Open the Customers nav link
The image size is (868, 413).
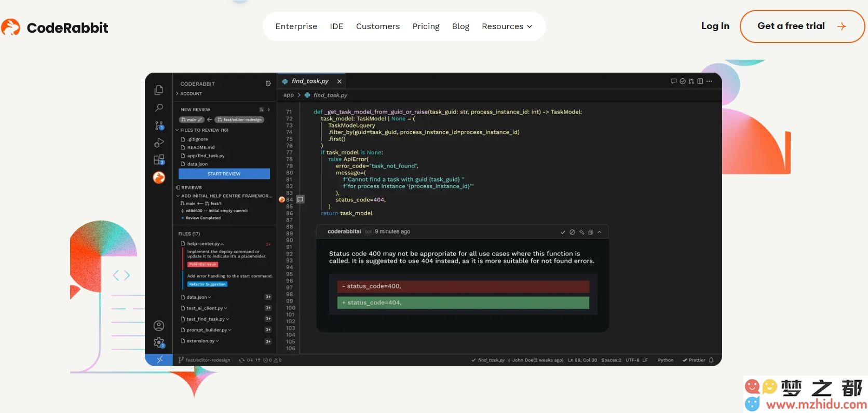[x=378, y=26]
